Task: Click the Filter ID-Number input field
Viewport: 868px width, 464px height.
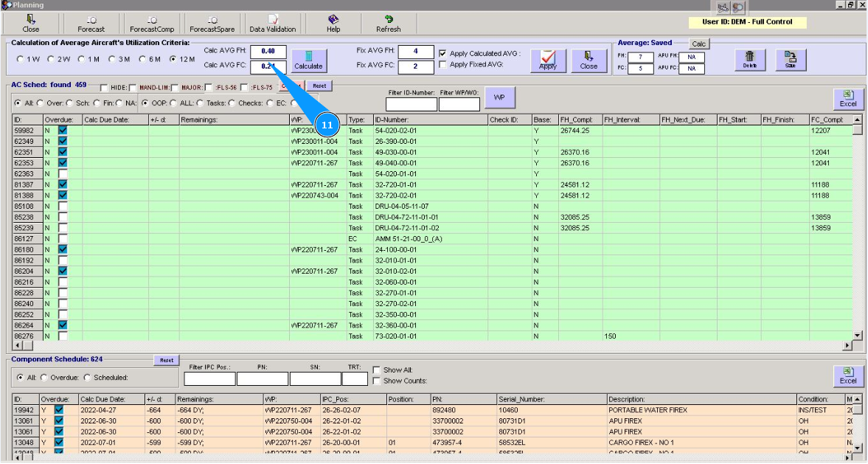Action: tap(411, 105)
